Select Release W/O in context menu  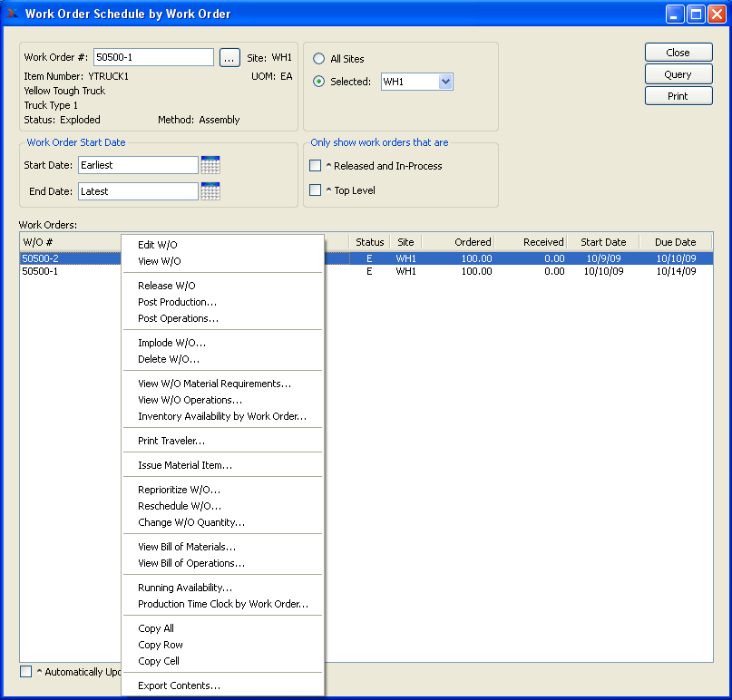click(167, 286)
